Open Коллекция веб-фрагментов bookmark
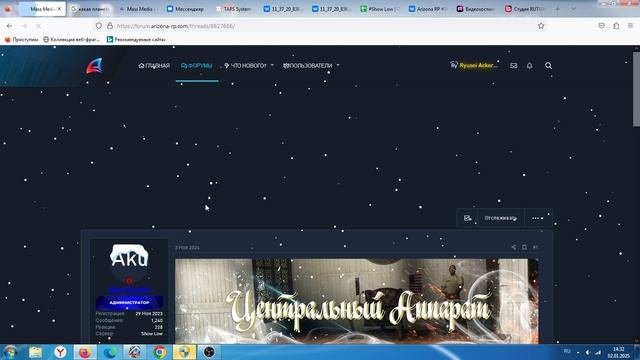Image resolution: width=640 pixels, height=360 pixels. (71, 40)
